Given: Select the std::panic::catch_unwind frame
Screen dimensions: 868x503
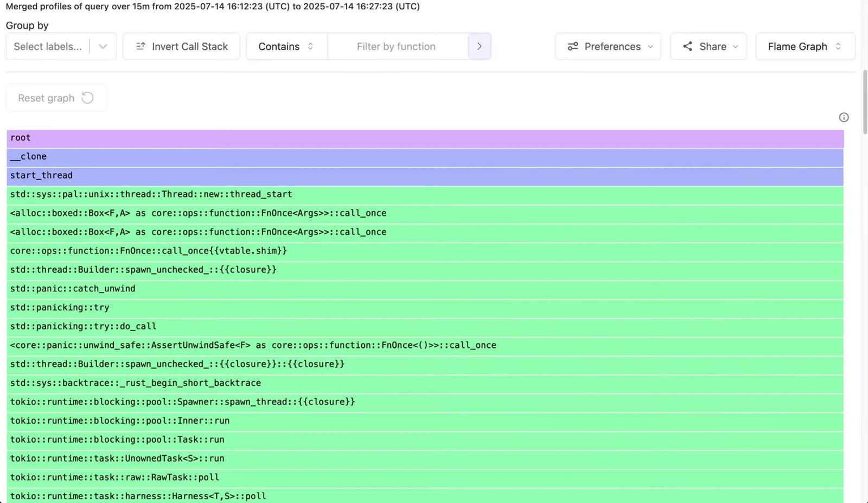Looking at the screenshot, I should 425,289.
